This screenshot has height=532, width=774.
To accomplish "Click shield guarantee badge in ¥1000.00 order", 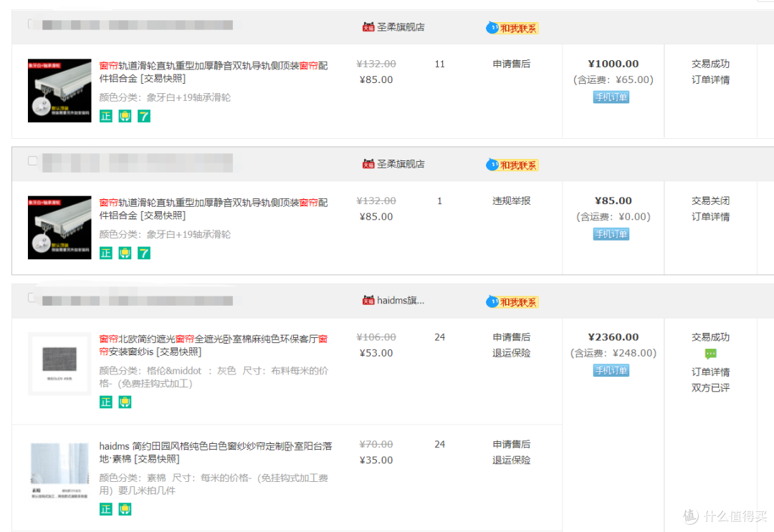I will (x=125, y=117).
